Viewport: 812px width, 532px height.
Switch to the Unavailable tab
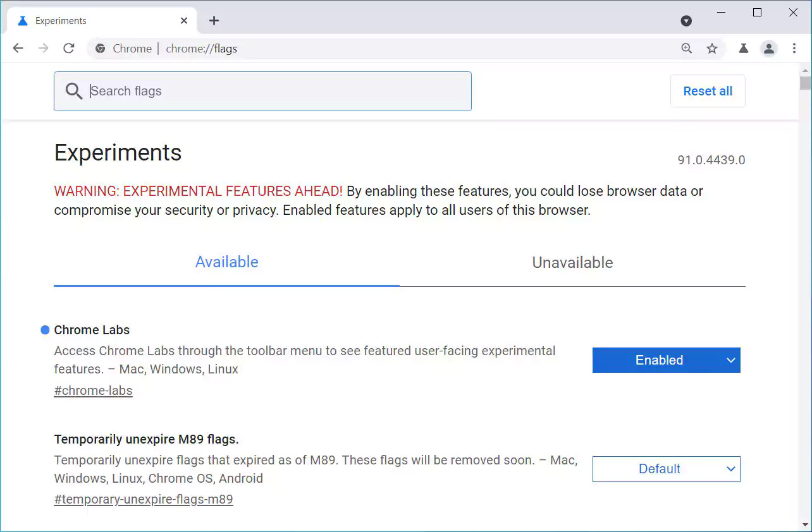(x=572, y=262)
